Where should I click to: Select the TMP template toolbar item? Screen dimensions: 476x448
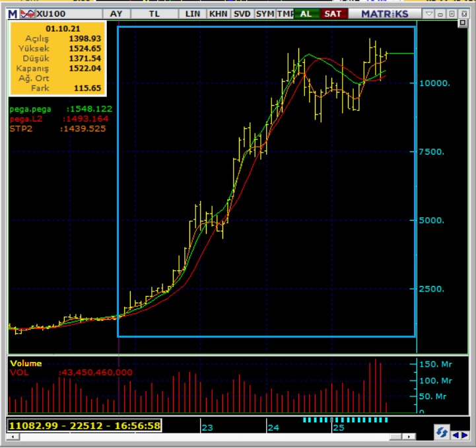point(285,13)
